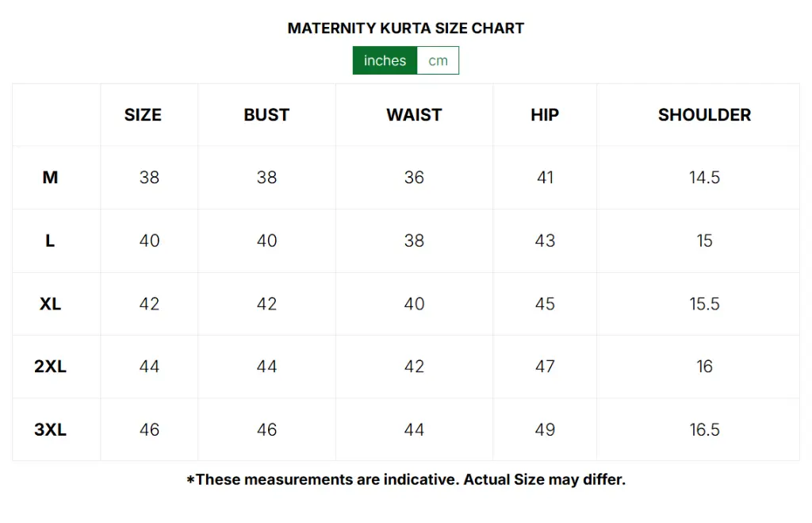Click the shoulder value 16 for 2XL

coord(704,366)
